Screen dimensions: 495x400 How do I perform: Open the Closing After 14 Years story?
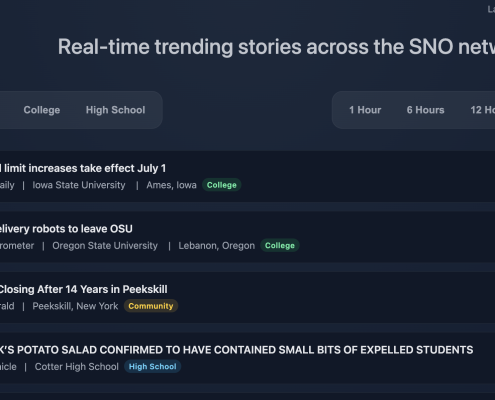83,289
